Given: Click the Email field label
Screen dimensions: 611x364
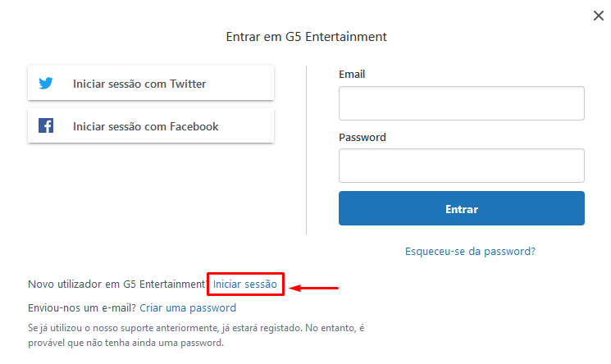Looking at the screenshot, I should [x=352, y=74].
